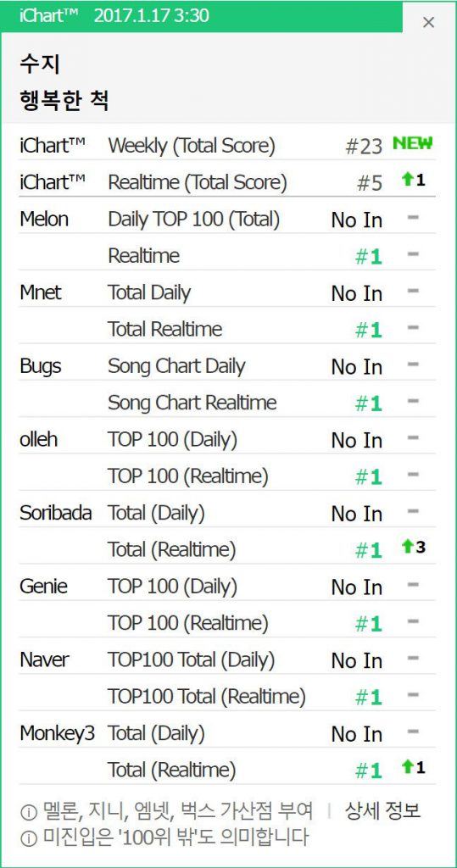Click the Monkey3 Realtime up-1 arrow
This screenshot has width=457, height=868.
coord(409,767)
